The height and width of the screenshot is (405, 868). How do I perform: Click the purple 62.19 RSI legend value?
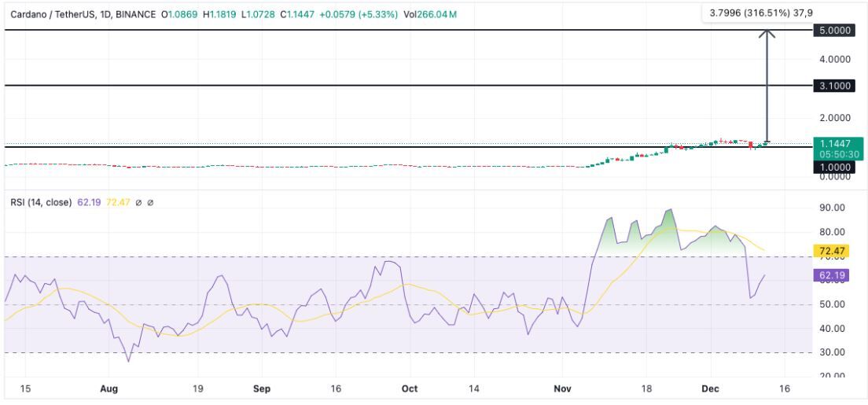click(x=89, y=203)
